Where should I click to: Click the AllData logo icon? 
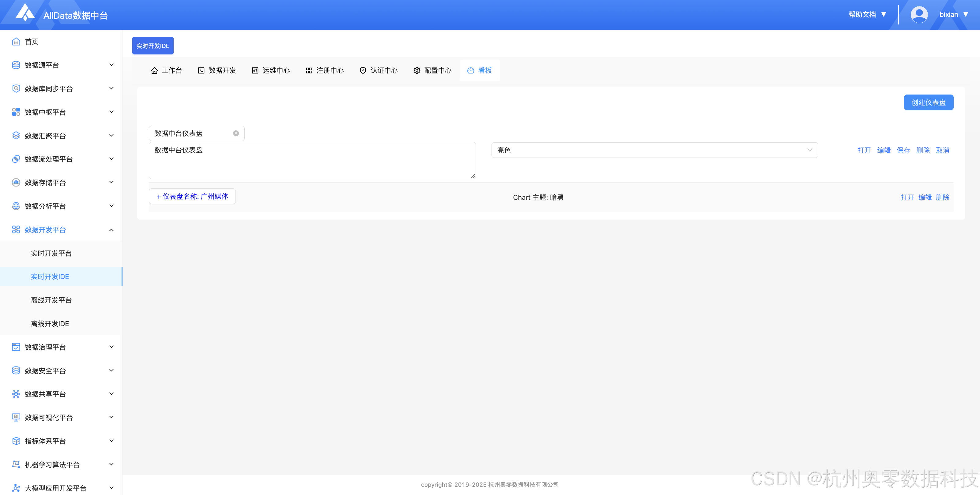pyautogui.click(x=25, y=13)
